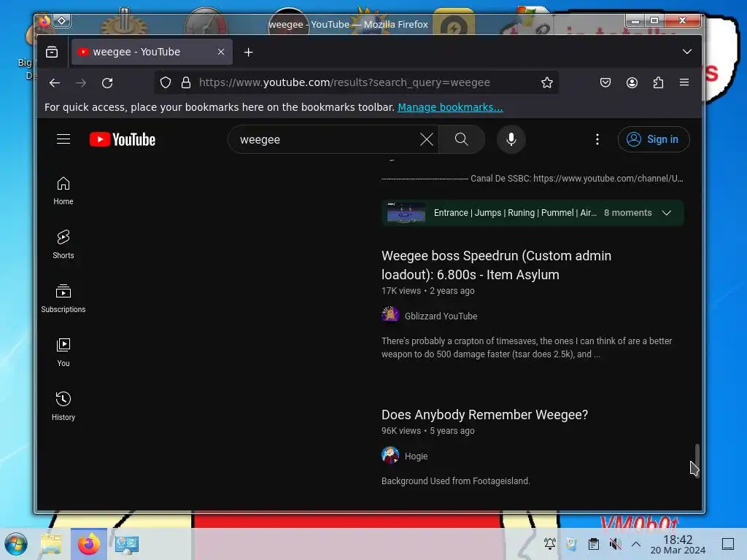Open the system settings taskbar icon
The width and height of the screenshot is (747, 560).
tap(126, 544)
